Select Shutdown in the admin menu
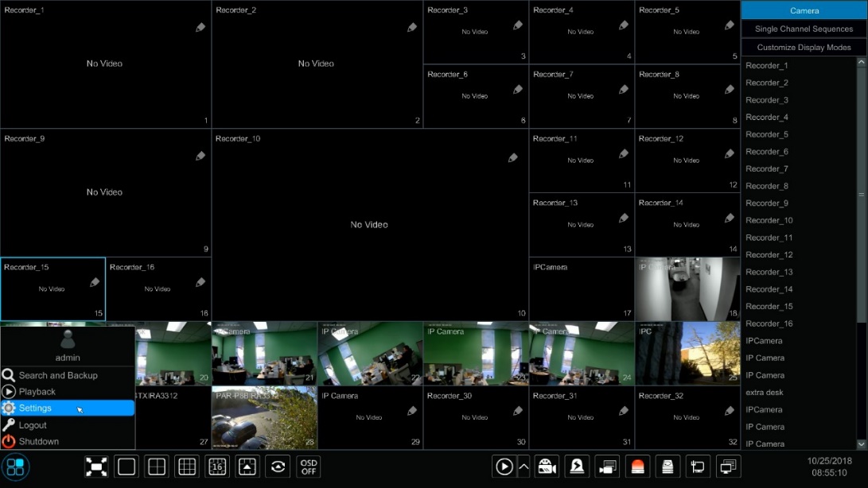This screenshot has width=868, height=488. (39, 441)
